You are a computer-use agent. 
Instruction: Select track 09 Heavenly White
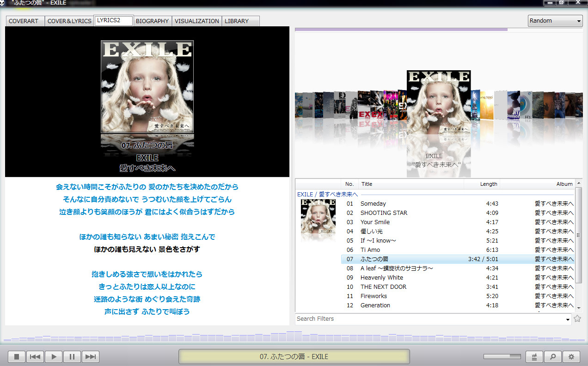coord(458,278)
